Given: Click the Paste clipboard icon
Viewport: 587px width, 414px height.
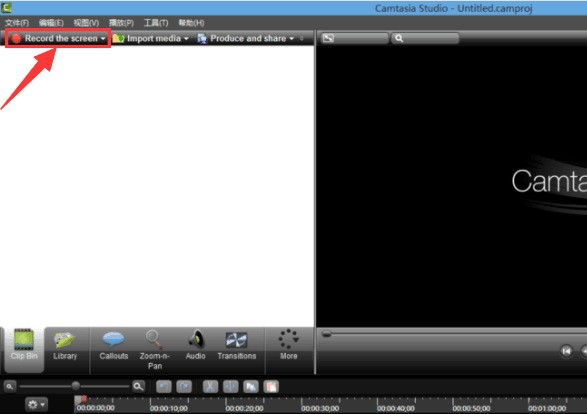Looking at the screenshot, I should tap(271, 386).
